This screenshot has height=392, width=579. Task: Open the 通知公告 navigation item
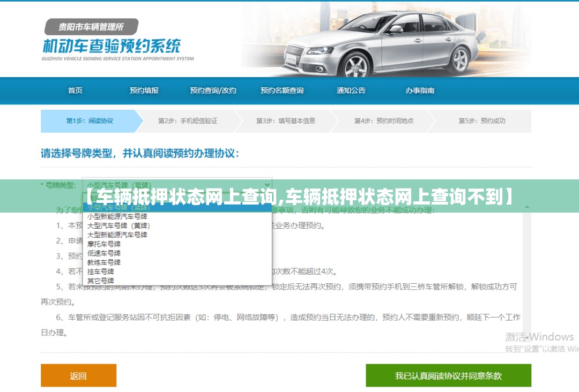click(x=351, y=91)
